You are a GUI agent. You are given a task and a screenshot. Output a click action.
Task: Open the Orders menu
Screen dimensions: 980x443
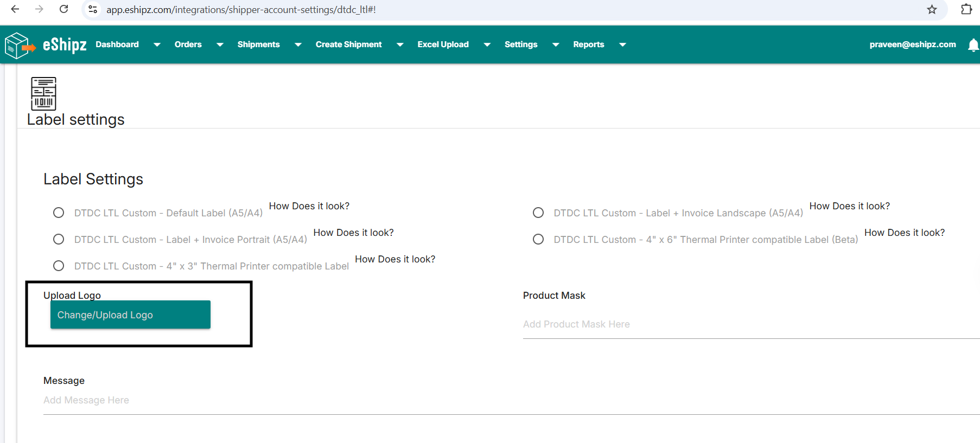[188, 44]
